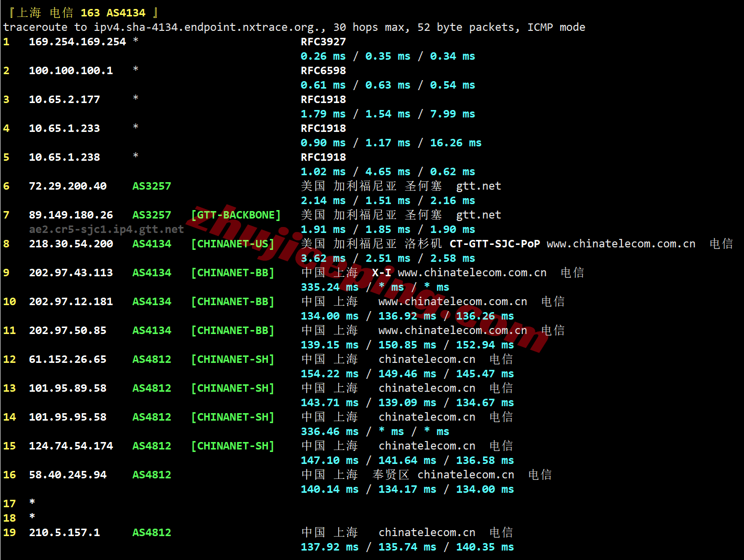Image resolution: width=744 pixels, height=560 pixels.
Task: Click the asterisk at hop 17
Action: [32, 502]
